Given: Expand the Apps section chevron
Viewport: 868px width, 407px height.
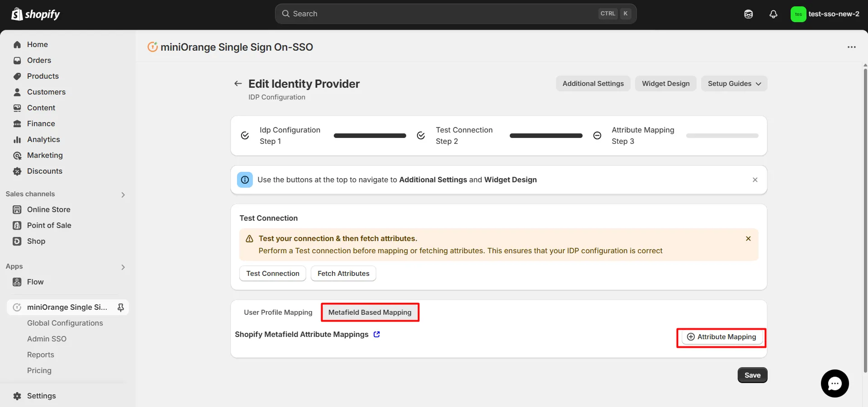Looking at the screenshot, I should click(x=123, y=267).
